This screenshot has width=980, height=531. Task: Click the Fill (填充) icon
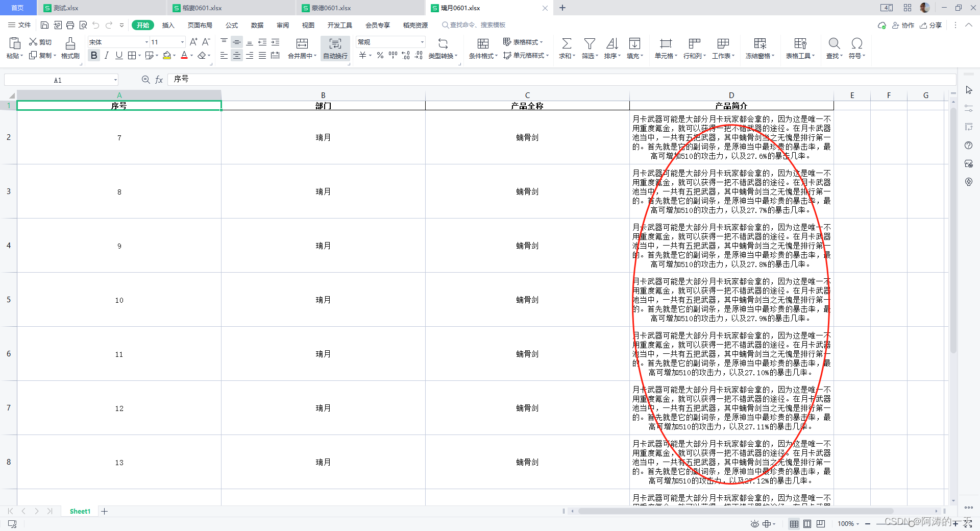(x=634, y=43)
